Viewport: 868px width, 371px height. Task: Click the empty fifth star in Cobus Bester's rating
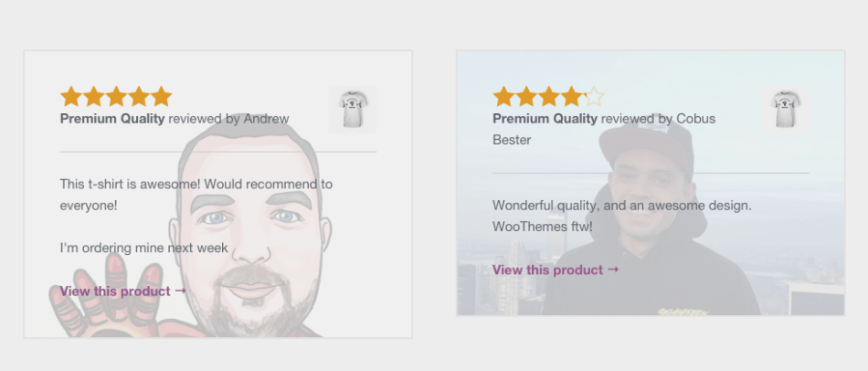tap(594, 97)
